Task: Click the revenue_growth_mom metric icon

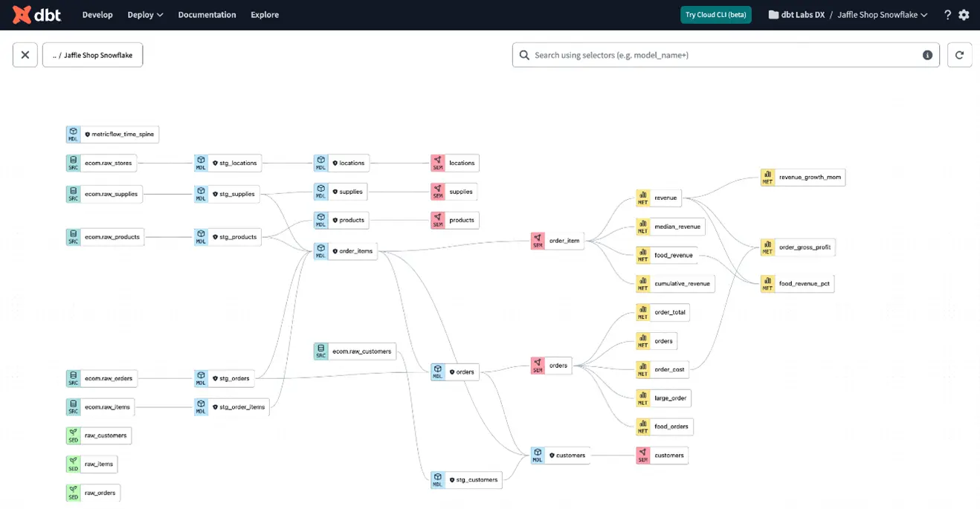Action: 767,178
